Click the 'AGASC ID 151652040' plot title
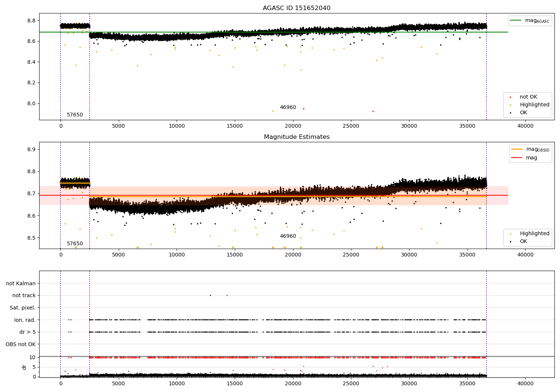 tap(296, 8)
